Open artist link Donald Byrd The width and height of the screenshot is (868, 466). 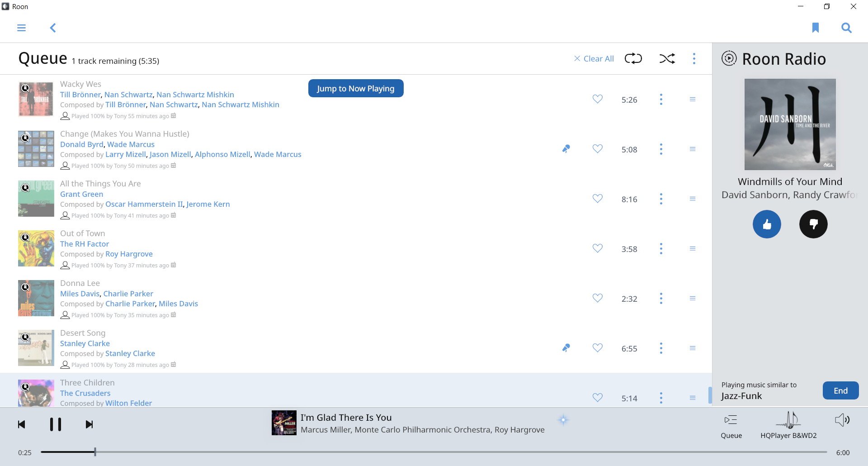(81, 144)
